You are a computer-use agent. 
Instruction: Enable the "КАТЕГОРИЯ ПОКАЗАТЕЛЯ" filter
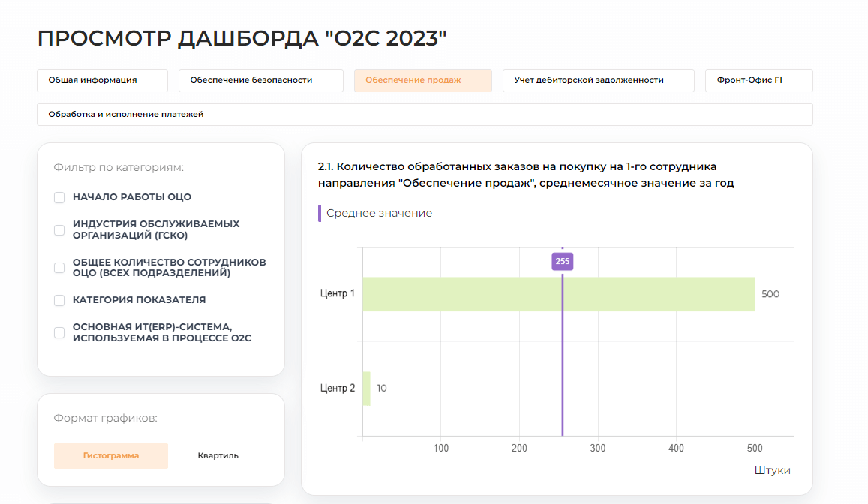click(x=59, y=299)
